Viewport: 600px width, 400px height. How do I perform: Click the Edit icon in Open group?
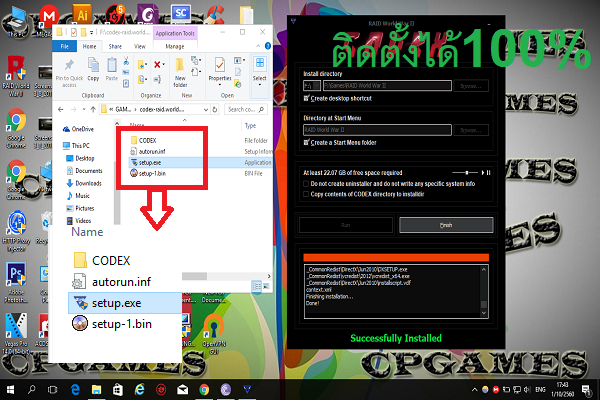tap(238, 72)
